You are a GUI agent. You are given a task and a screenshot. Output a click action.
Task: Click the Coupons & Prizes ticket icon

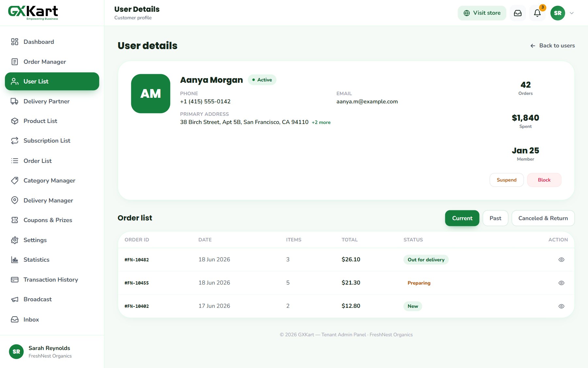(x=15, y=220)
